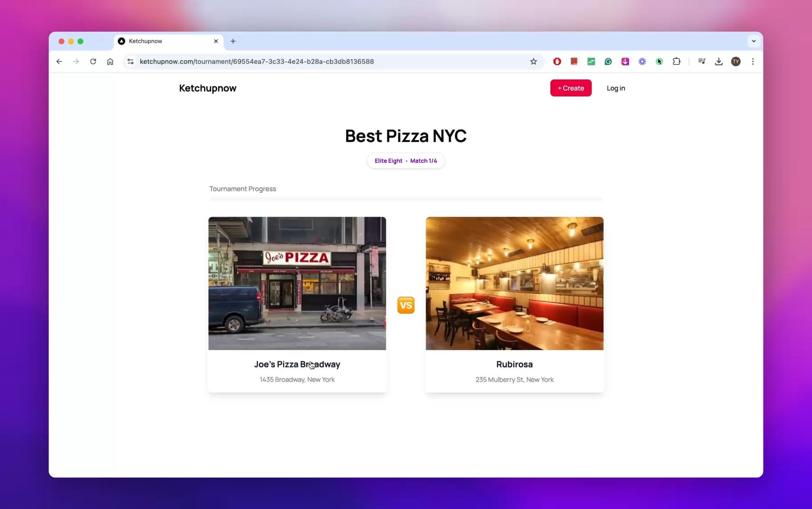Viewport: 812px width, 509px height.
Task: Click the Best Pizza NYC heading
Action: coord(406,136)
